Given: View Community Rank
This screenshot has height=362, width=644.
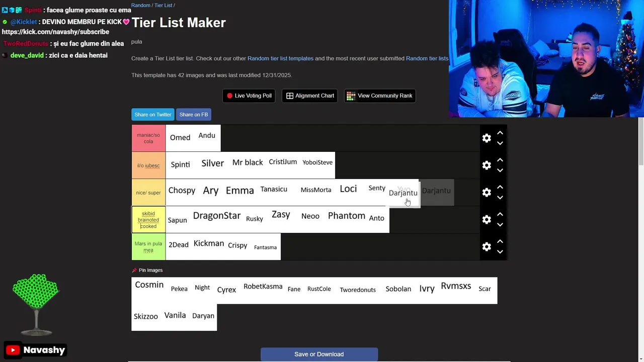Looking at the screenshot, I should coord(380,96).
